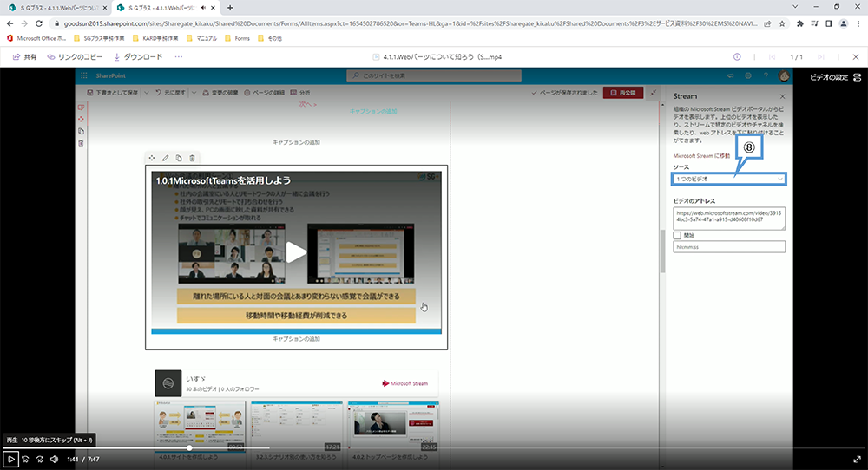Open the Forms bookmark folder
The height and width of the screenshot is (470, 868).
pos(237,38)
